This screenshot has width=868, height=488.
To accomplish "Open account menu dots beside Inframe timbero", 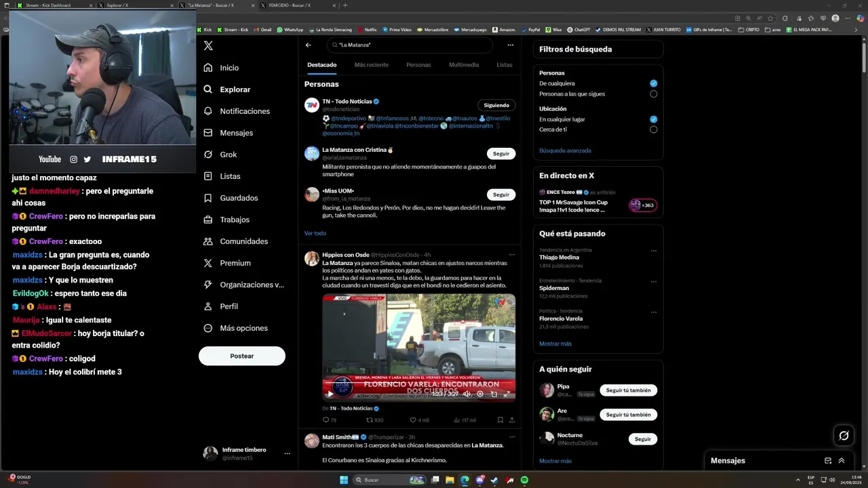I will pos(287,453).
